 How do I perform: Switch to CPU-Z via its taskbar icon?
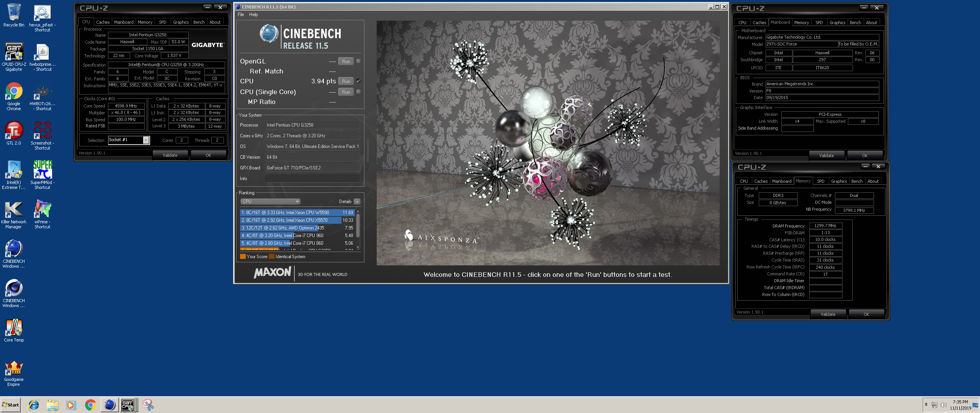128,405
